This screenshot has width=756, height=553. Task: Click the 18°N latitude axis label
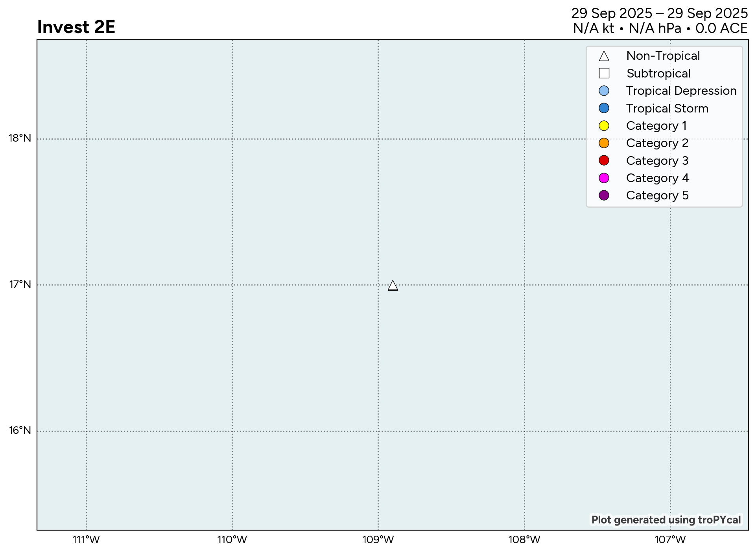click(20, 138)
